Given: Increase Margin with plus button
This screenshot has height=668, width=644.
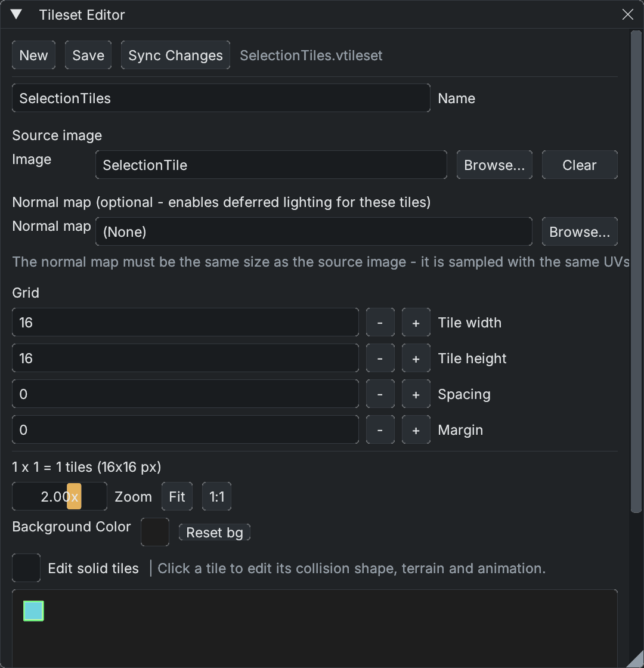Looking at the screenshot, I should [416, 429].
